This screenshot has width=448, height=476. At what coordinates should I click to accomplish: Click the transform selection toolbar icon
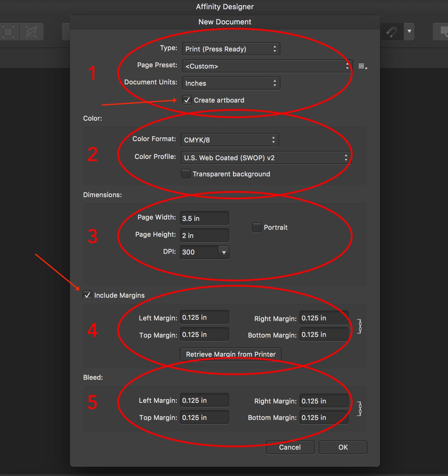(x=32, y=32)
